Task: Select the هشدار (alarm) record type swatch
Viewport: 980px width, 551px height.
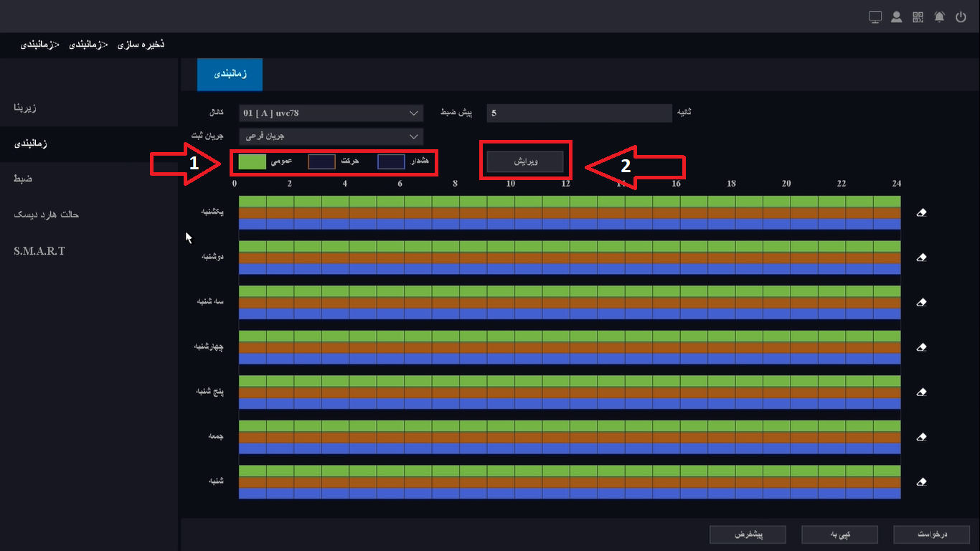Action: tap(391, 162)
